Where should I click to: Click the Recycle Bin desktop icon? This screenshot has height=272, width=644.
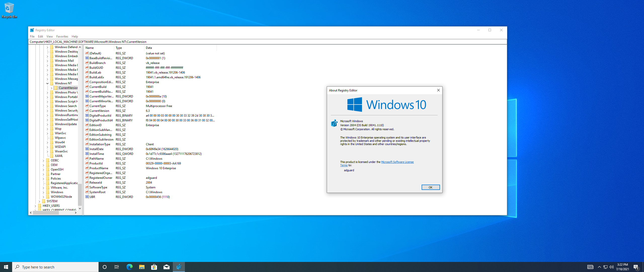(x=9, y=10)
